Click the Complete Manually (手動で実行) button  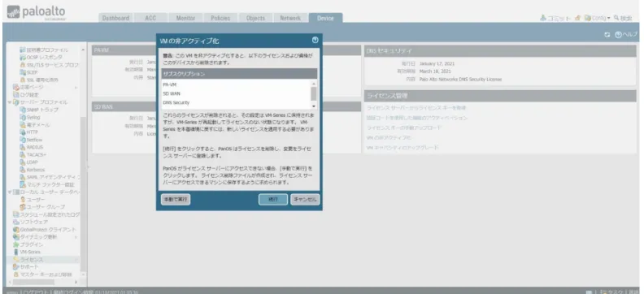pos(176,199)
